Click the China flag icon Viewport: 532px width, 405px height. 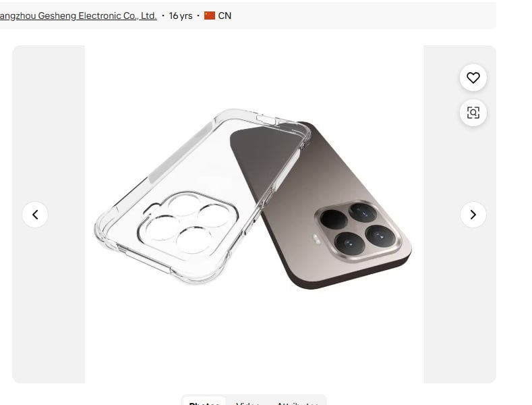coord(210,16)
